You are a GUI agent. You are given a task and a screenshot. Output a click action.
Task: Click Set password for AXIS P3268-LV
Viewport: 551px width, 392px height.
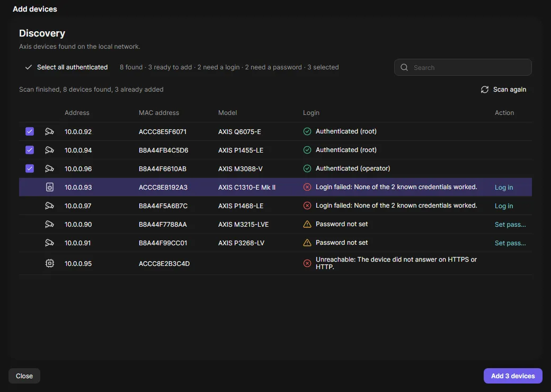[x=510, y=243]
